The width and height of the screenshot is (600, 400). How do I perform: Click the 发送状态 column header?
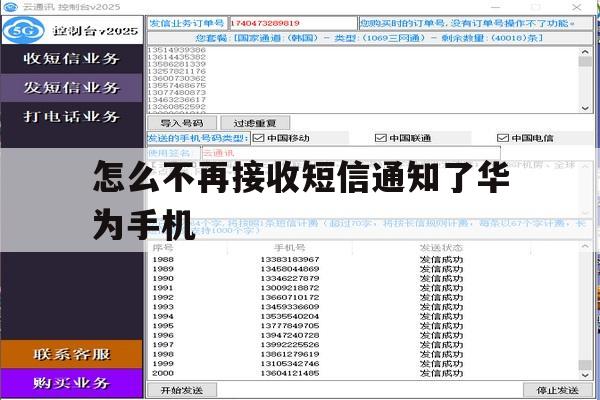point(441,248)
